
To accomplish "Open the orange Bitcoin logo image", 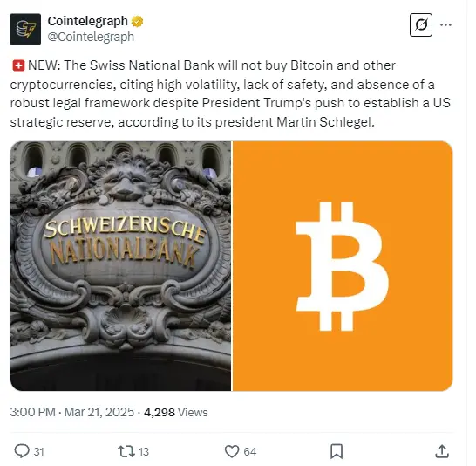I will 343,266.
